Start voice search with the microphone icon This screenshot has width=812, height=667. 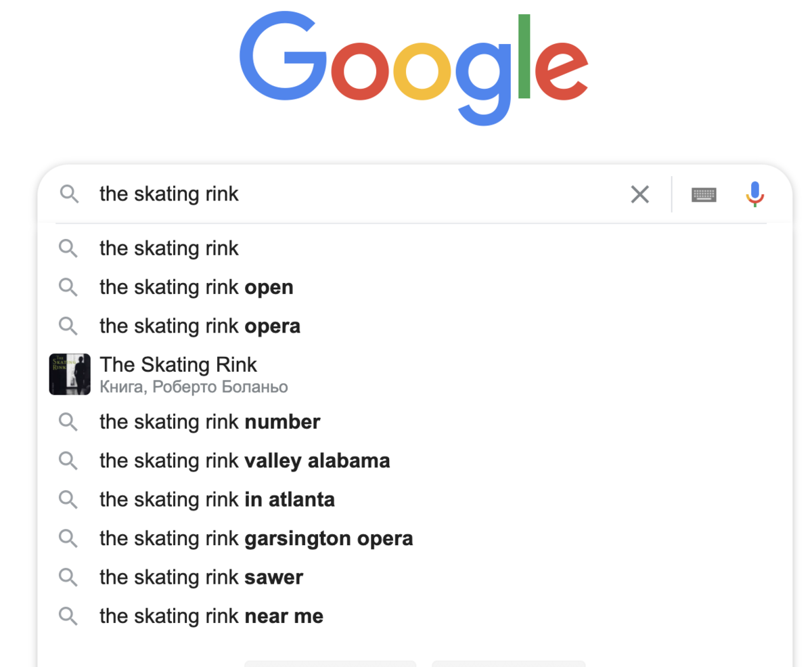[754, 195]
